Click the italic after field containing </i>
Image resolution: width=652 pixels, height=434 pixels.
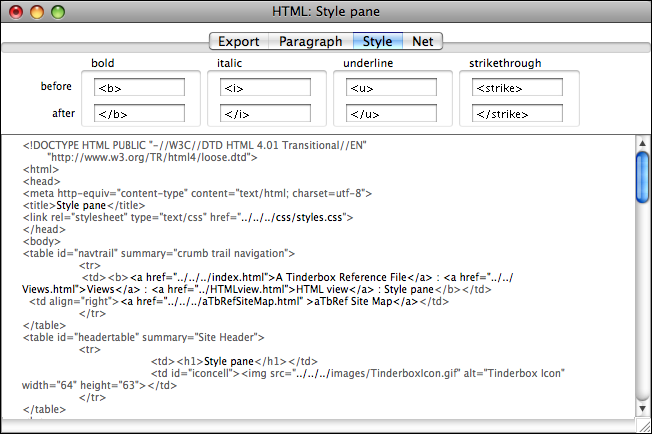[265, 113]
